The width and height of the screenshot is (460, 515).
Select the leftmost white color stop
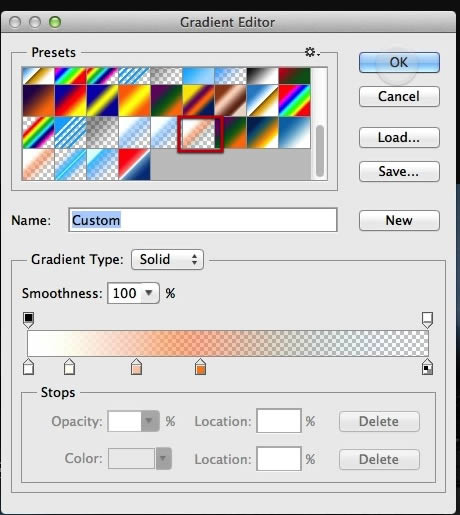click(29, 367)
